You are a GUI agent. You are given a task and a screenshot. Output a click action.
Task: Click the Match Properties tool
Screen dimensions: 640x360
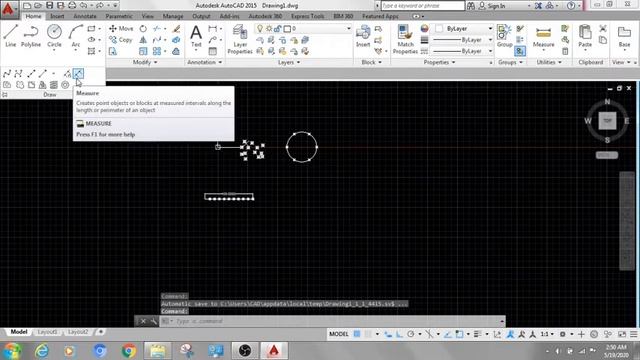[x=405, y=39]
